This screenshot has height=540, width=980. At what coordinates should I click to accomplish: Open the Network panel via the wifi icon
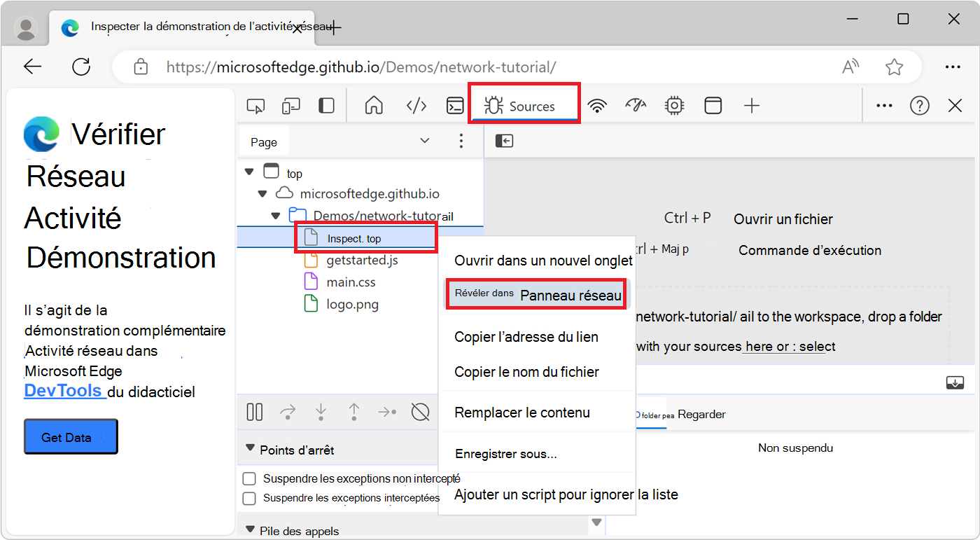(x=596, y=105)
